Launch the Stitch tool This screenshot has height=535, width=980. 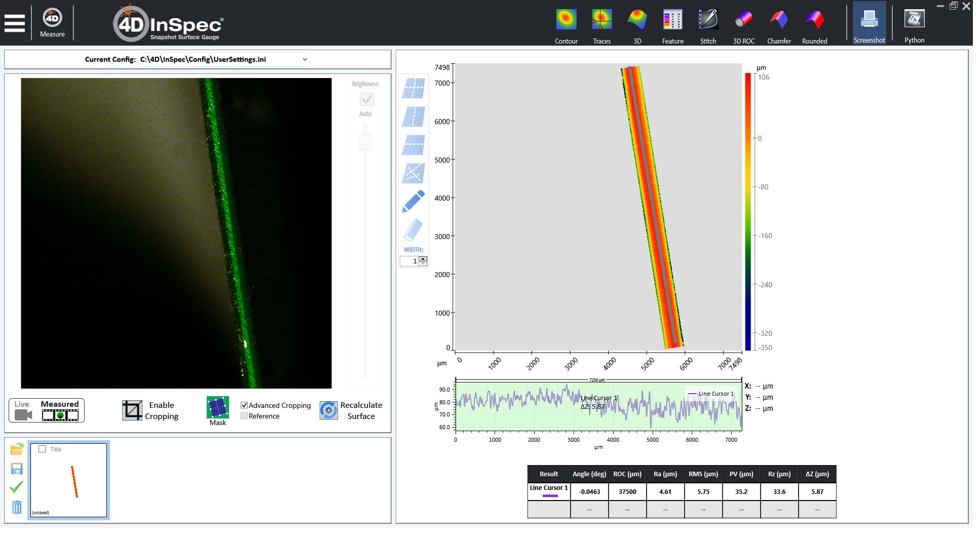(x=708, y=27)
